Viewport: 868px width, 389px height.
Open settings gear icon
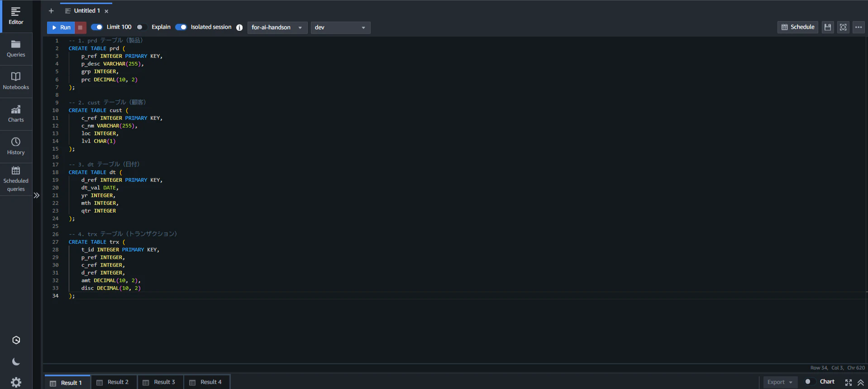pos(16,382)
